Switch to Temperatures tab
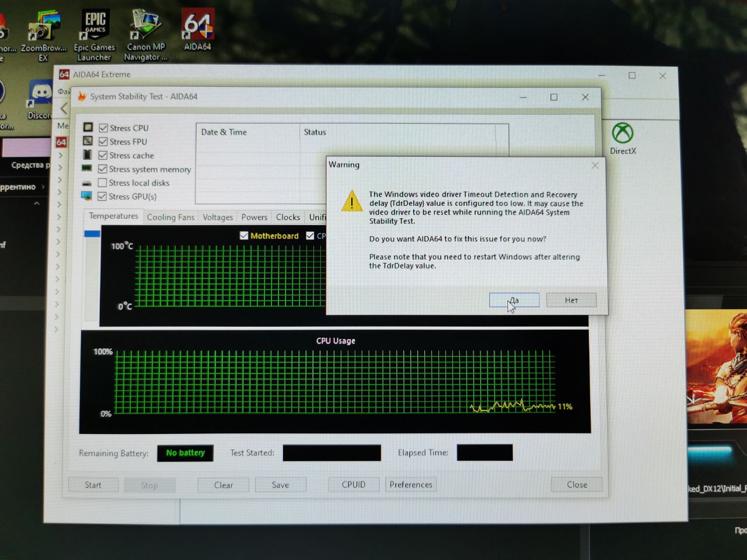Image resolution: width=747 pixels, height=560 pixels. coord(113,216)
